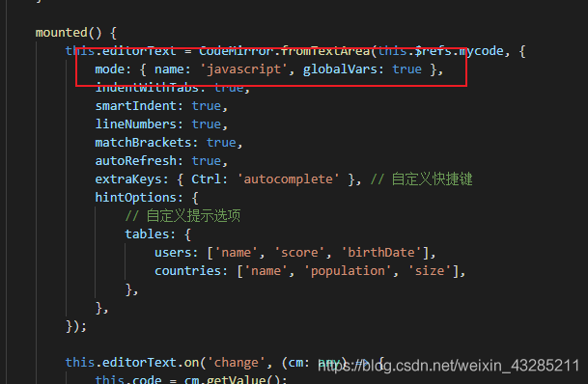This screenshot has width=588, height=384.
Task: Click the Ctrl key in extraKeys
Action: 206,179
